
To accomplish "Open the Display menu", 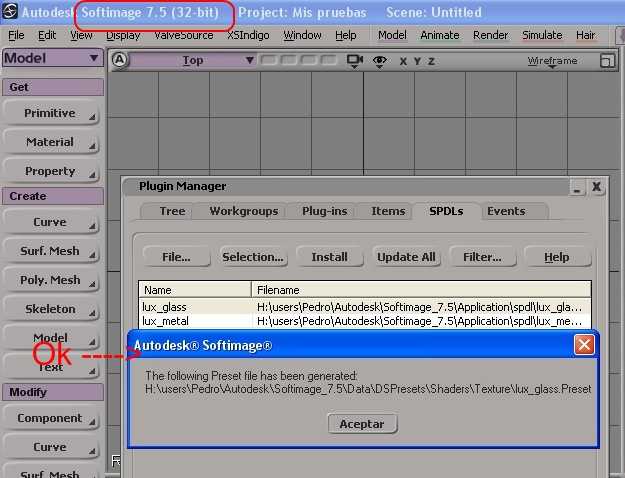I will (x=123, y=35).
